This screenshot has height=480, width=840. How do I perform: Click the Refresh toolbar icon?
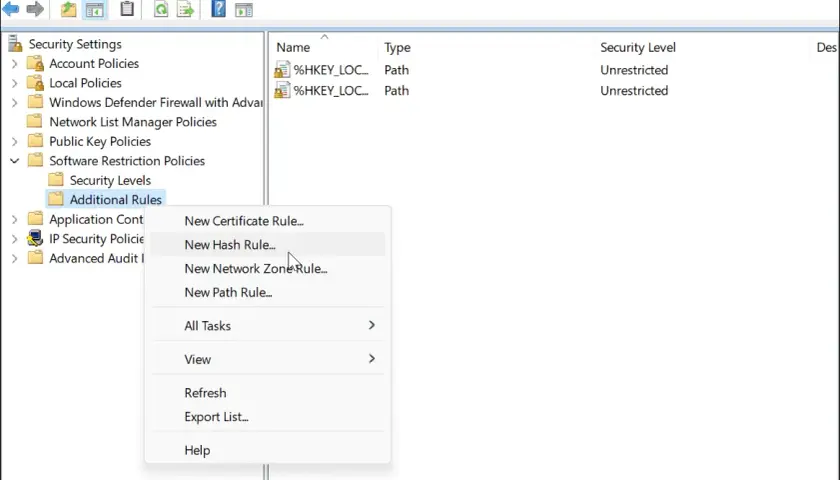tap(161, 9)
